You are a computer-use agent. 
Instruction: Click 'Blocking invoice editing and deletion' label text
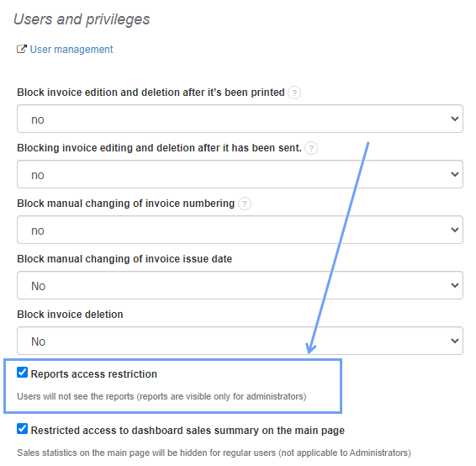(x=159, y=148)
